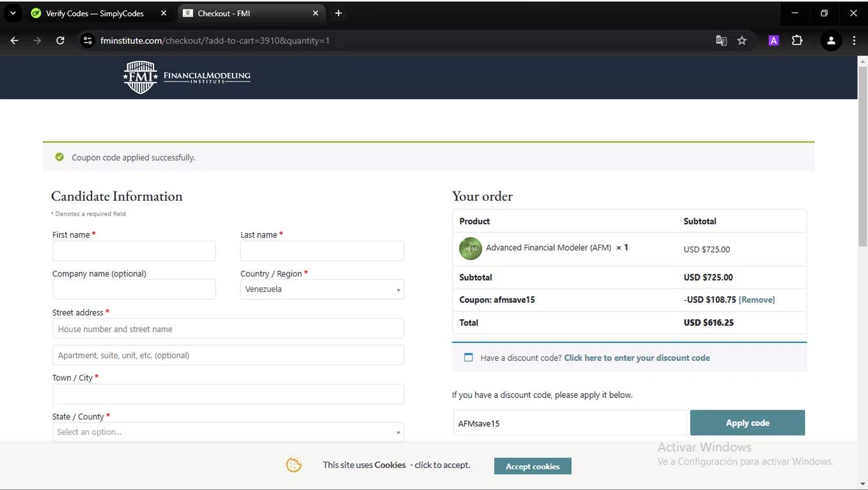
Task: Click the green success check icon
Action: point(60,157)
